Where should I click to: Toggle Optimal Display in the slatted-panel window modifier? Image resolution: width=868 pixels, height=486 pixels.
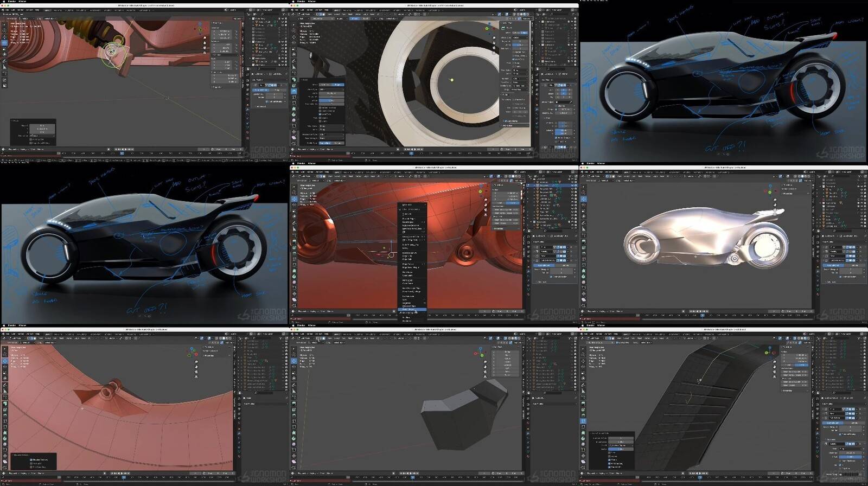[840, 434]
